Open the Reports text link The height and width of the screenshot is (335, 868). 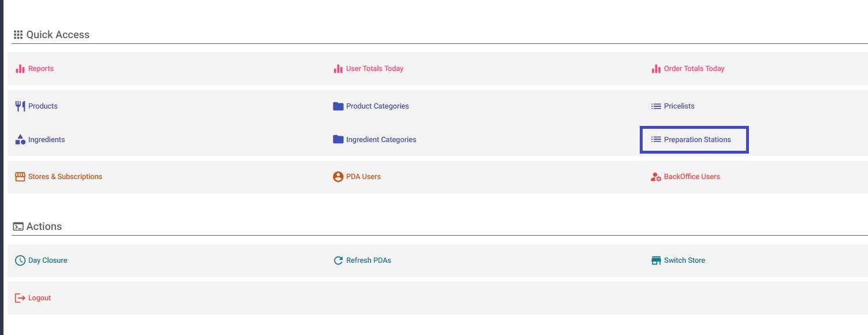(x=40, y=69)
